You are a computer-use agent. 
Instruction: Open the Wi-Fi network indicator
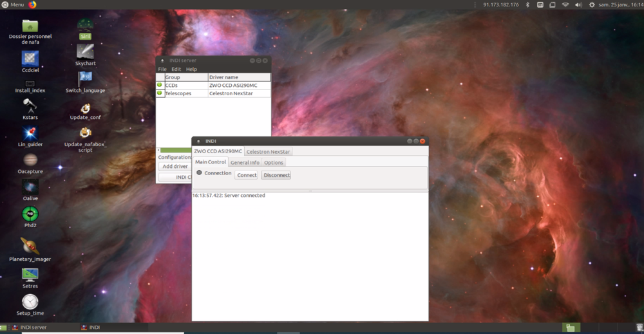565,5
